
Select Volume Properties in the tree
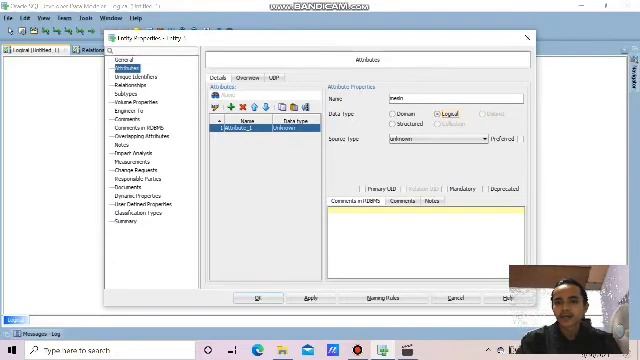click(136, 102)
